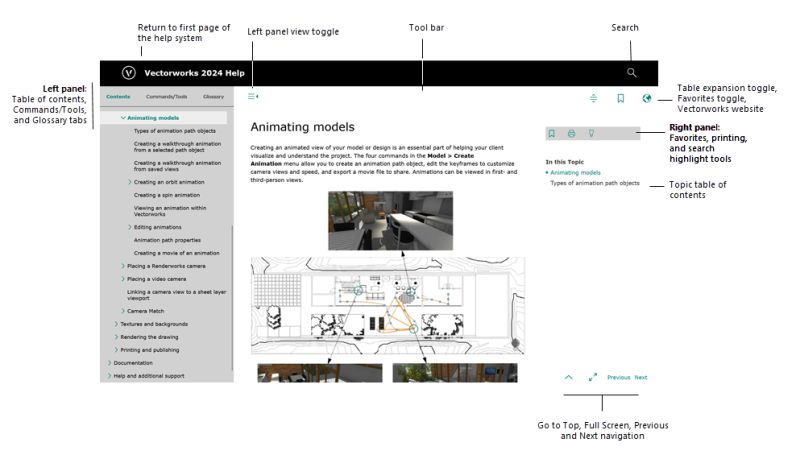Expand the Editing animations node
The image size is (800, 459).
pos(130,227)
